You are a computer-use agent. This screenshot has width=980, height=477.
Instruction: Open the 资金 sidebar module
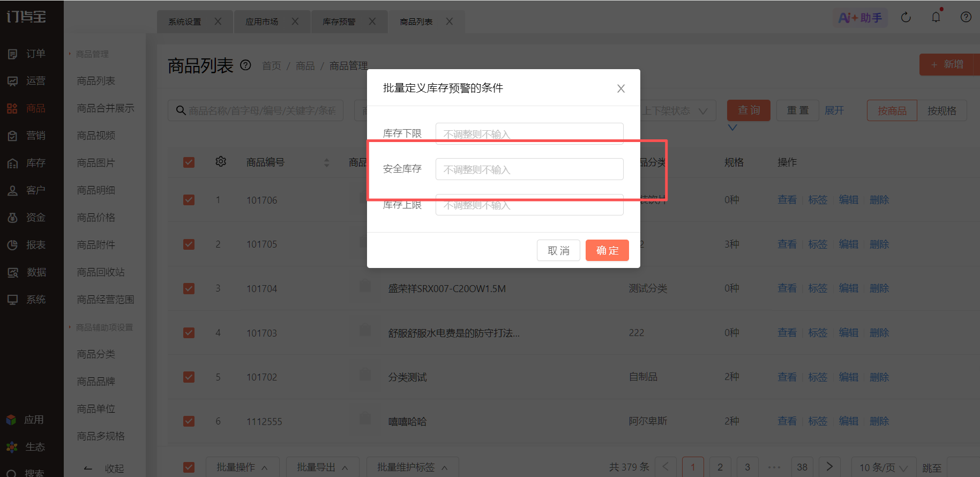pos(27,218)
